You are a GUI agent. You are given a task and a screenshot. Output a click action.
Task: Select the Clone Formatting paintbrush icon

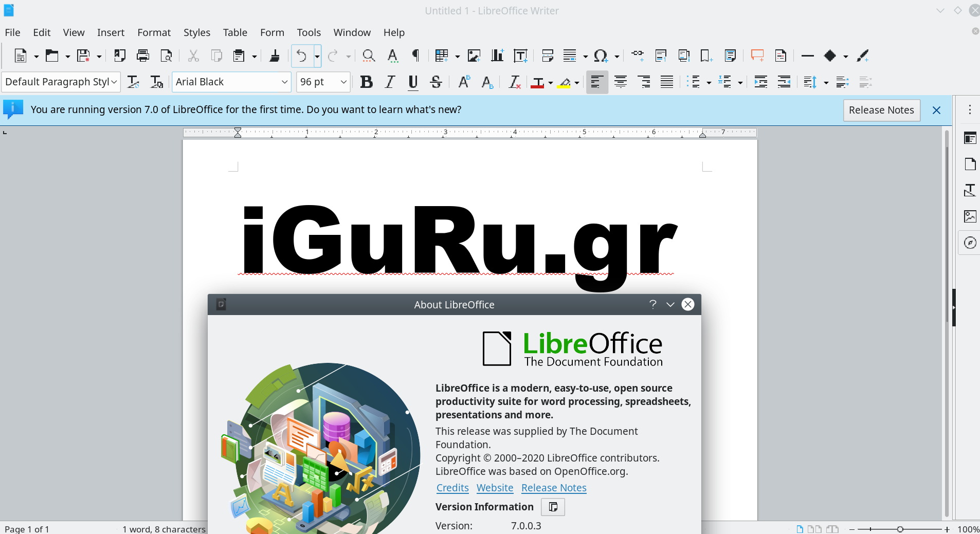click(275, 56)
